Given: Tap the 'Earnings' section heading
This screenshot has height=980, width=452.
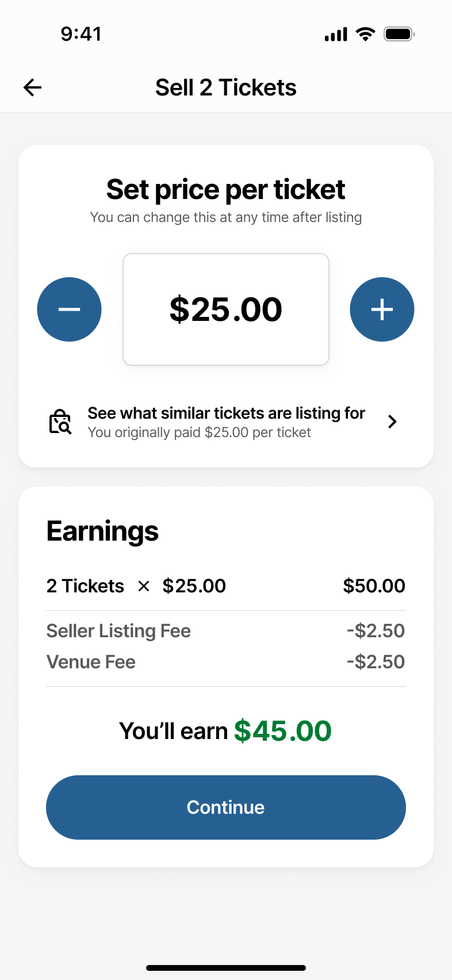Looking at the screenshot, I should pos(102,531).
